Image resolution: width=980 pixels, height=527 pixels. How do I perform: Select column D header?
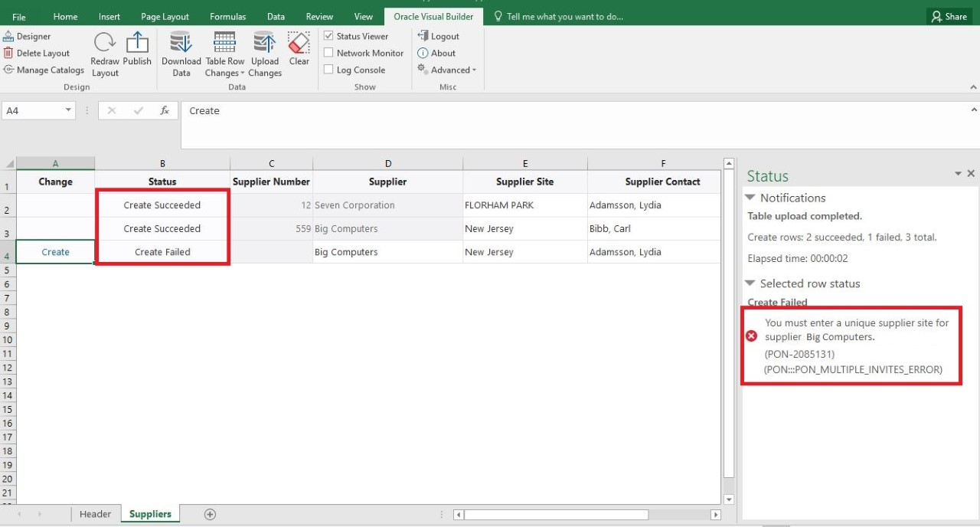pyautogui.click(x=388, y=163)
